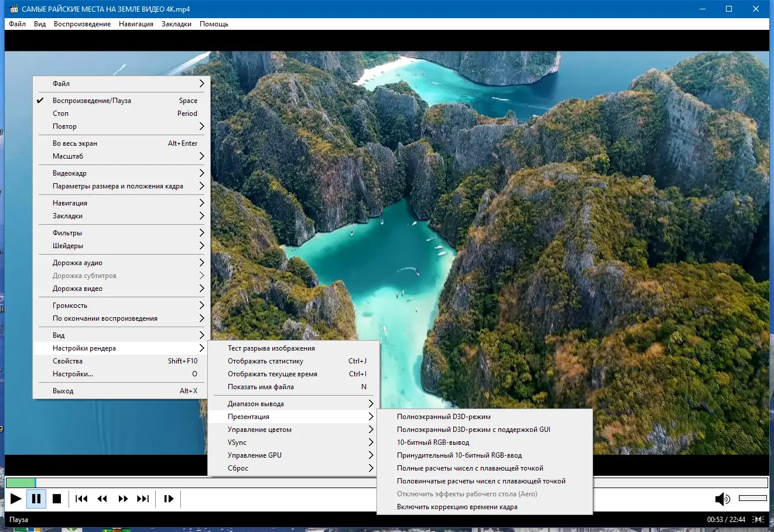Image resolution: width=774 pixels, height=532 pixels.
Task: Expand the Управление цветом submenu
Action: tap(259, 430)
